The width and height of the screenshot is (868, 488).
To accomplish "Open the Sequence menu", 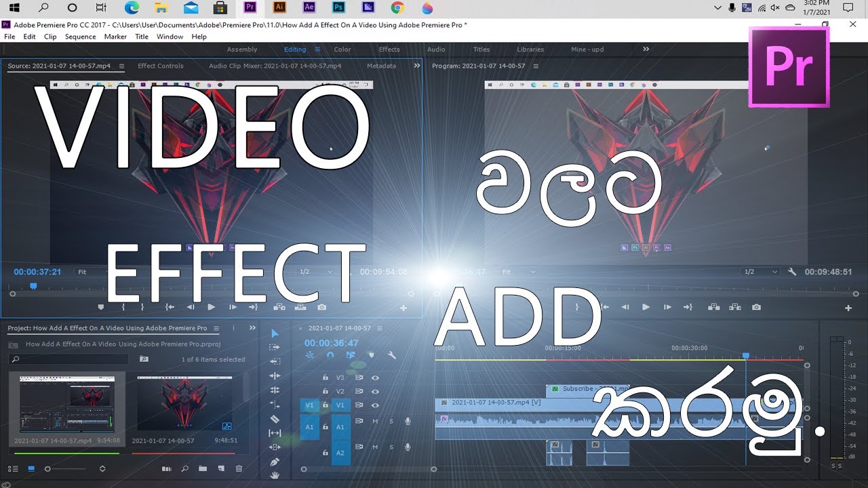I will pos(80,37).
